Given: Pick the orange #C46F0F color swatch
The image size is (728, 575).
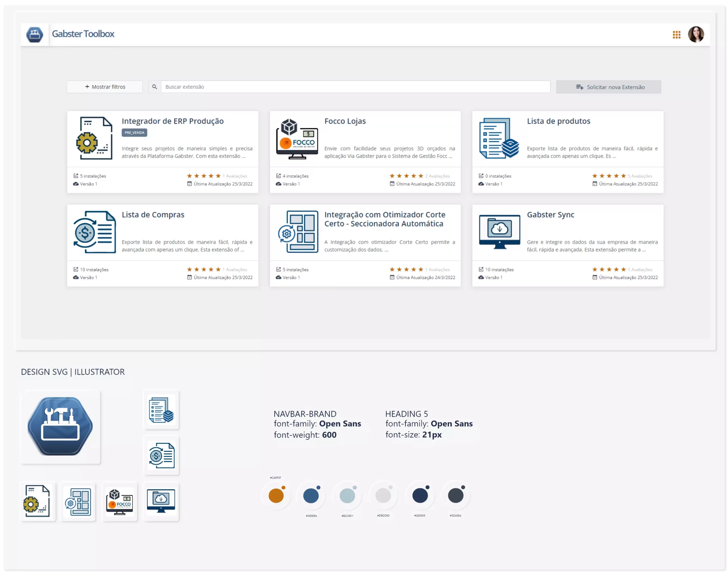Looking at the screenshot, I should tap(276, 495).
